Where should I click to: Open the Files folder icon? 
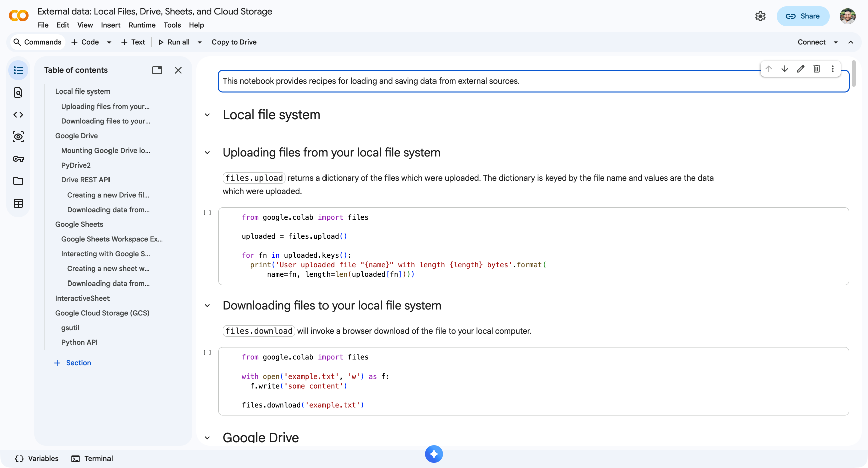tap(18, 181)
